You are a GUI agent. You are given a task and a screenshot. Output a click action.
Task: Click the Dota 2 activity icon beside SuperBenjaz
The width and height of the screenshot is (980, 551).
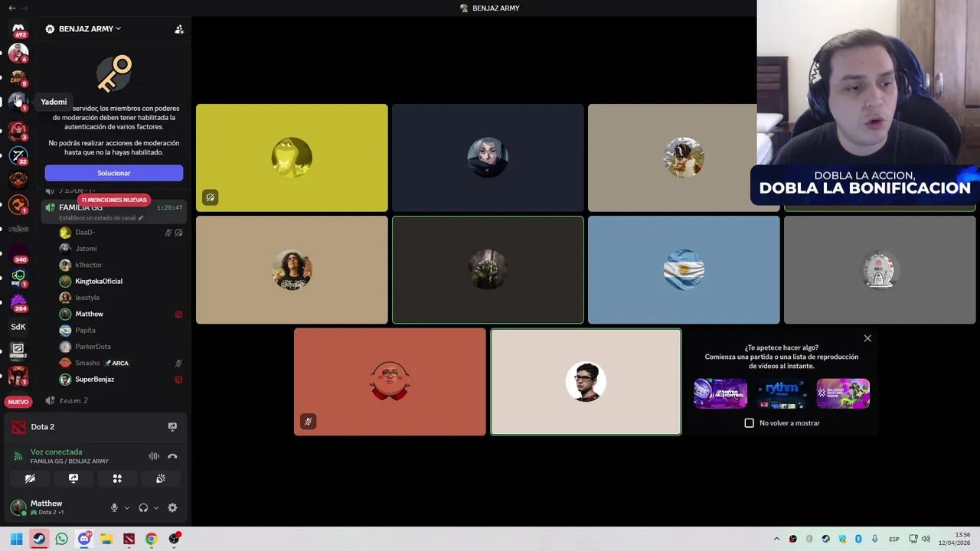[178, 380]
